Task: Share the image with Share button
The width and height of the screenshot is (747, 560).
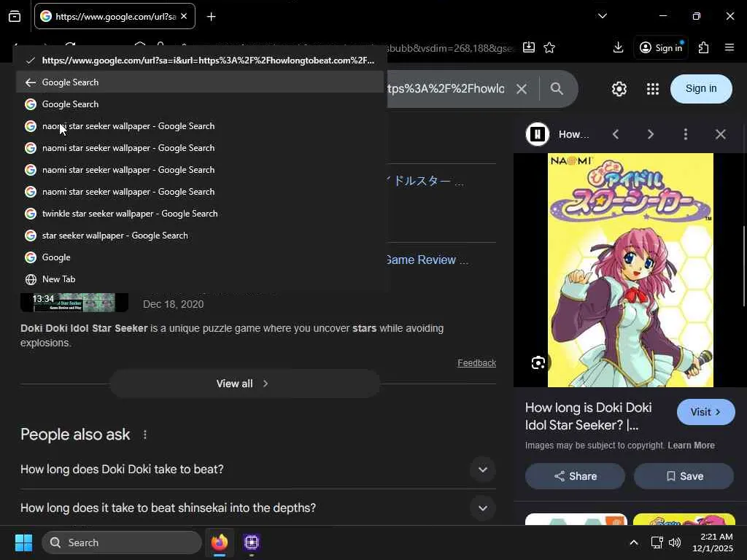Action: click(x=575, y=476)
